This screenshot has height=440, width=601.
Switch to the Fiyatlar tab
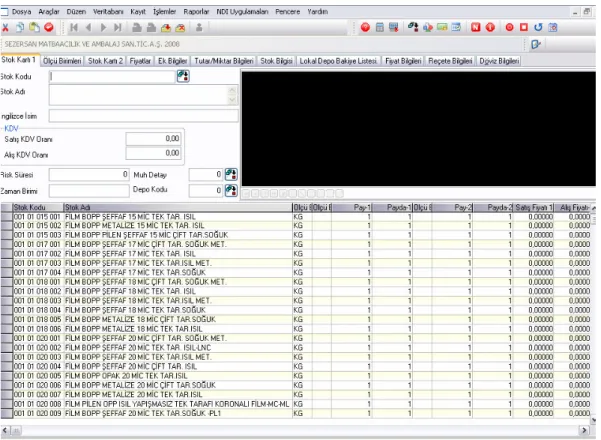coord(140,61)
